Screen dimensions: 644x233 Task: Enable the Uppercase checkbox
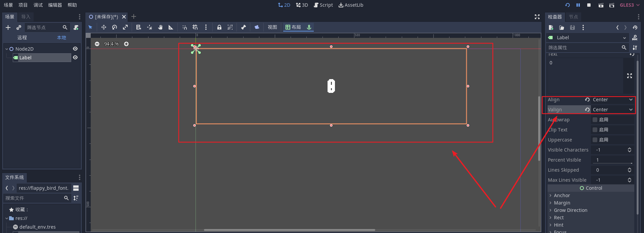pos(595,140)
